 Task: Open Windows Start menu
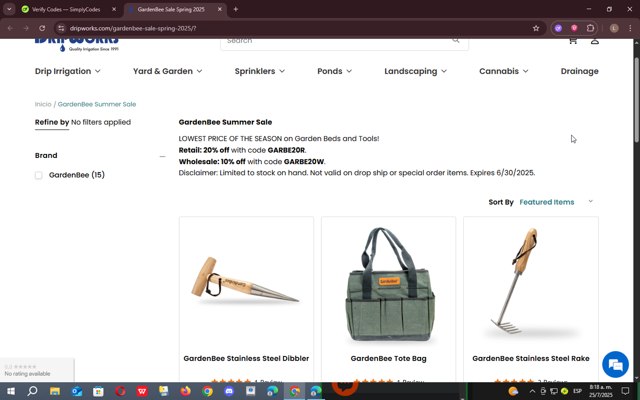click(x=11, y=391)
